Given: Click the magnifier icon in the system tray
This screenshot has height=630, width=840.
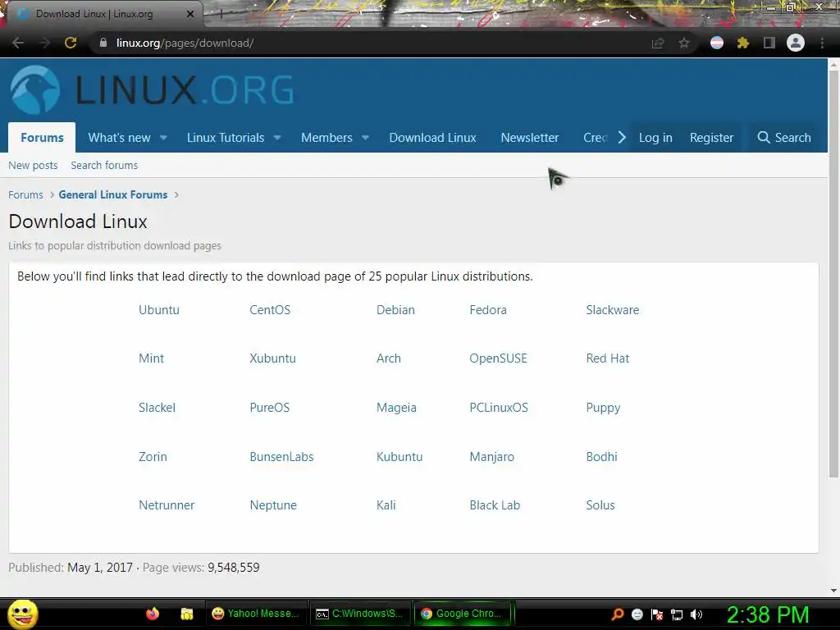Looking at the screenshot, I should tap(617, 614).
